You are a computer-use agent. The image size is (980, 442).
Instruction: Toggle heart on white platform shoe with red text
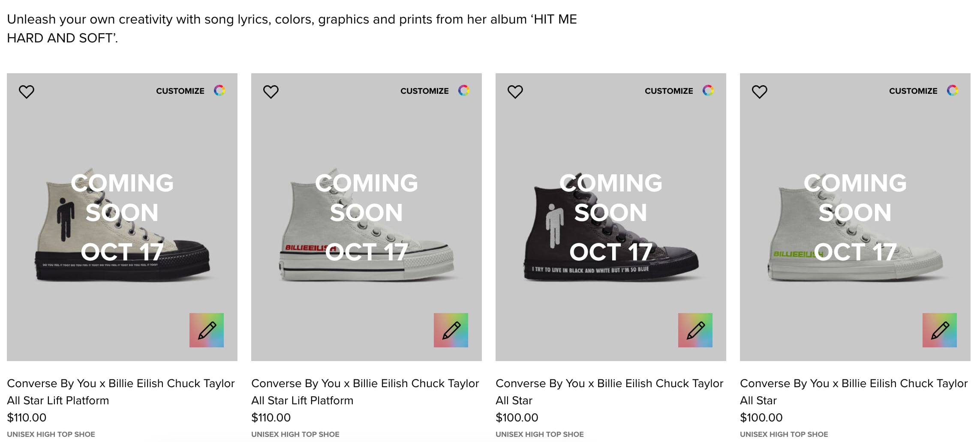click(x=271, y=92)
